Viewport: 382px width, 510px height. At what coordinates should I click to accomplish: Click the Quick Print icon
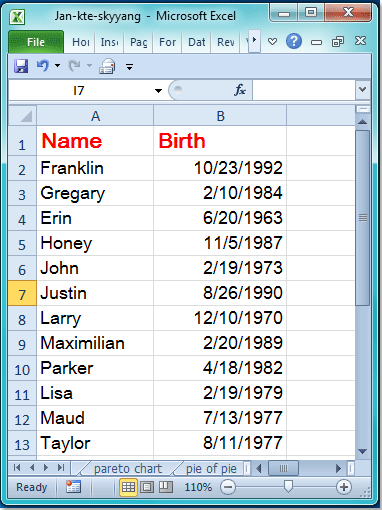(x=107, y=66)
